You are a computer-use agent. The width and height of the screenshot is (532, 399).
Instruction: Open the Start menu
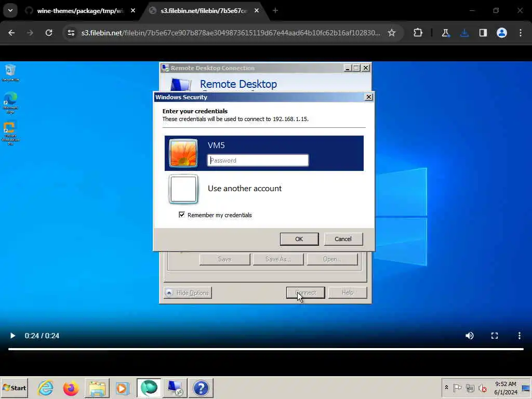click(x=14, y=388)
